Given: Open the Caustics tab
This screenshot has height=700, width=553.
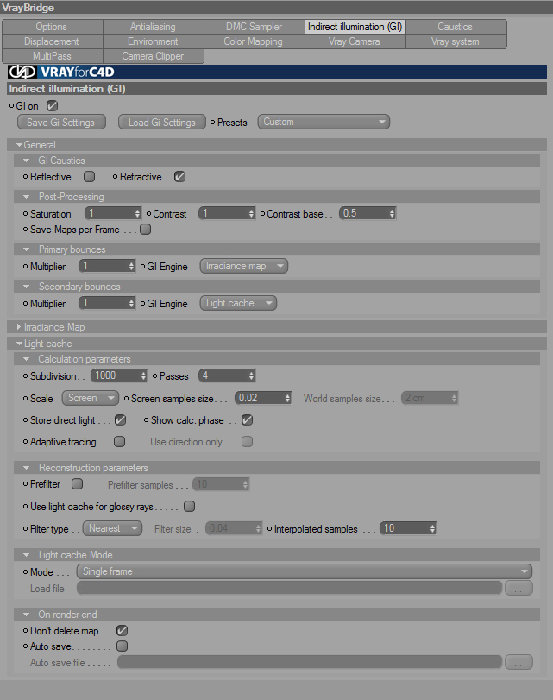Looking at the screenshot, I should point(456,26).
